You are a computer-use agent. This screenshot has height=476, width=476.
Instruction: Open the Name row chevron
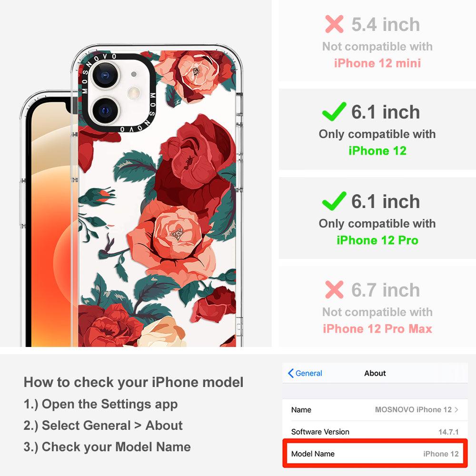(456, 409)
